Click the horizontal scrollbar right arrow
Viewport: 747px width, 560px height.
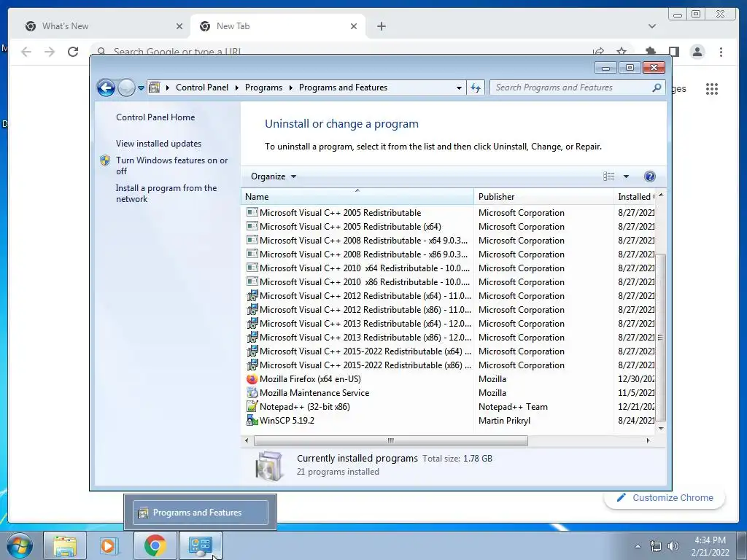click(648, 440)
